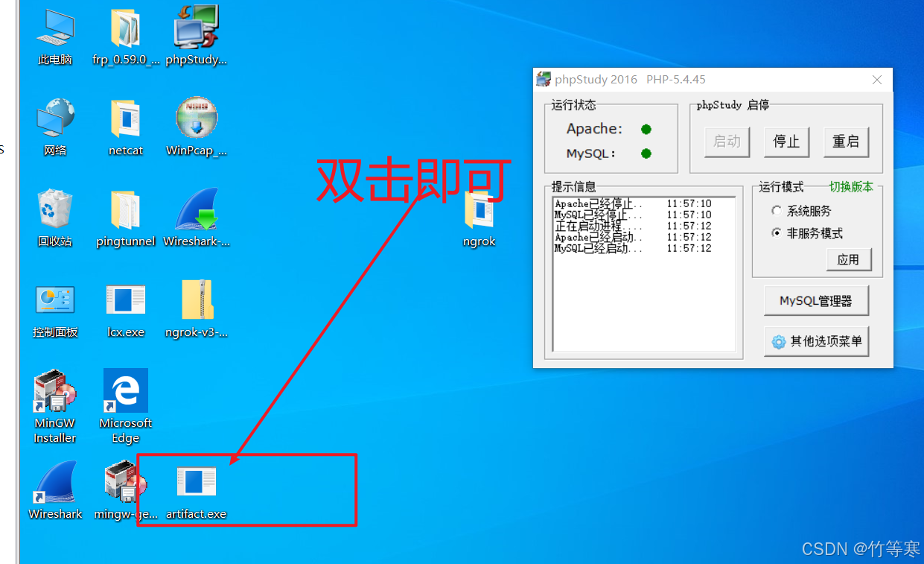The width and height of the screenshot is (924, 564).
Task: Click the 控制面板 control panel icon
Action: (x=55, y=302)
